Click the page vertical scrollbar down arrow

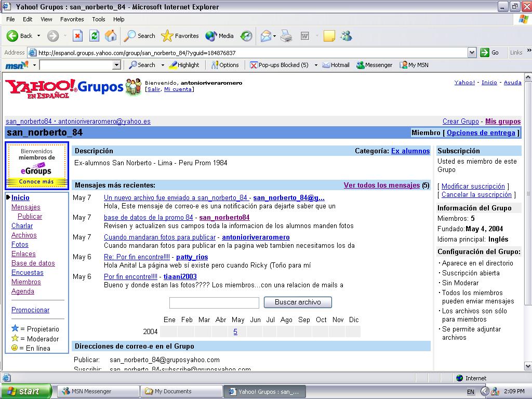tap(528, 366)
